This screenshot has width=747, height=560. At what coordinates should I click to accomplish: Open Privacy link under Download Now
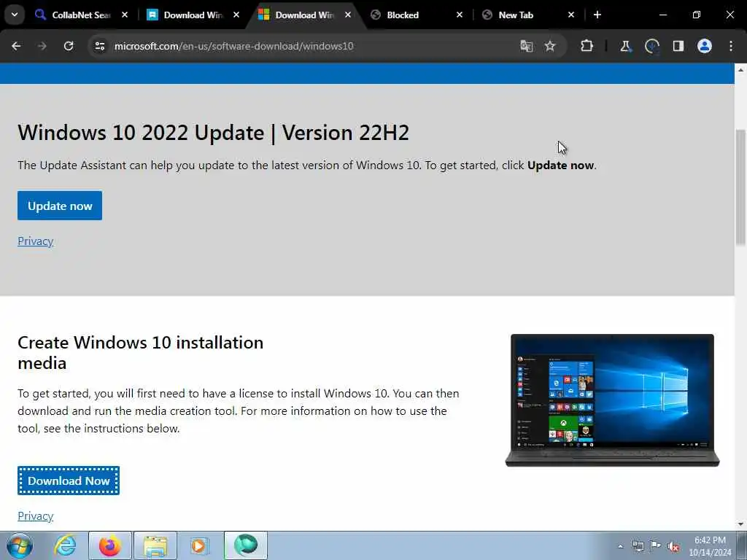coord(35,516)
